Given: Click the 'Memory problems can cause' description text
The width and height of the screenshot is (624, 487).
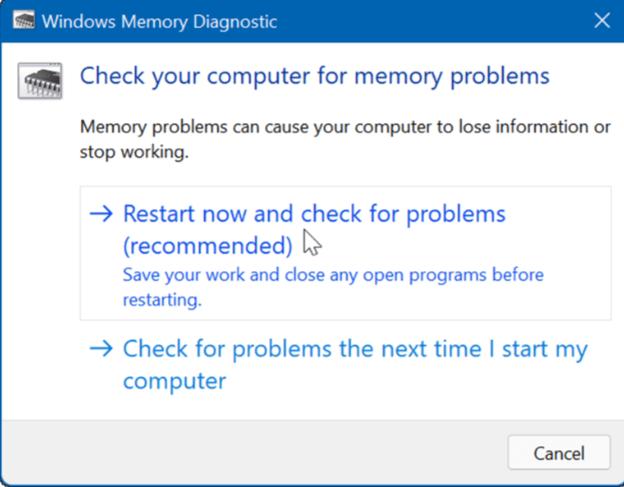Looking at the screenshot, I should pos(345,127).
